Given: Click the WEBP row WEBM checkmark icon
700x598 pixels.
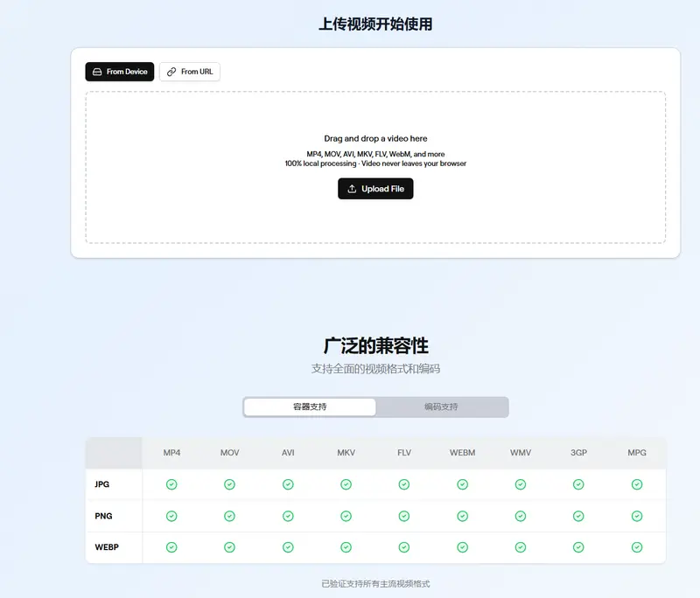Looking at the screenshot, I should pyautogui.click(x=462, y=547).
